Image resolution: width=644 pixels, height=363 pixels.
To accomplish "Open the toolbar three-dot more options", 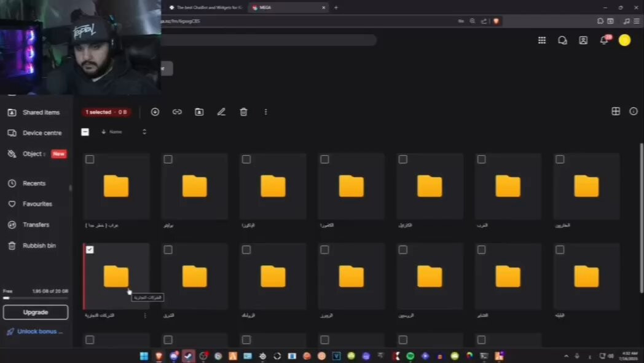I will 265,112.
